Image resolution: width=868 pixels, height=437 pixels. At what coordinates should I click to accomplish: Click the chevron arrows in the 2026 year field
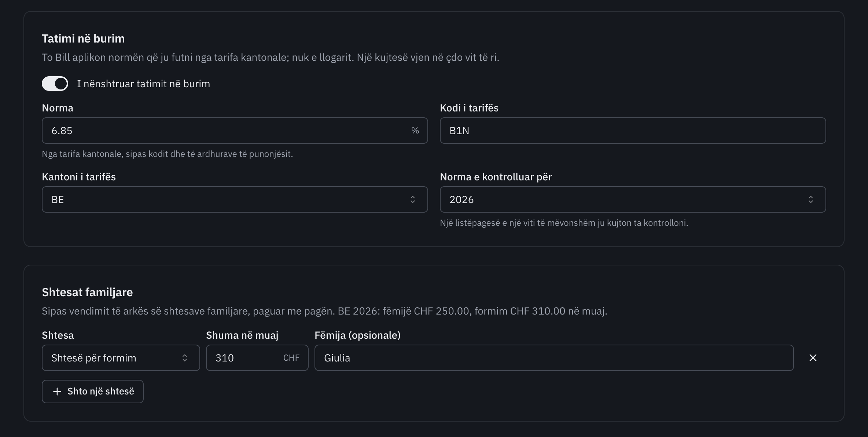pos(811,199)
